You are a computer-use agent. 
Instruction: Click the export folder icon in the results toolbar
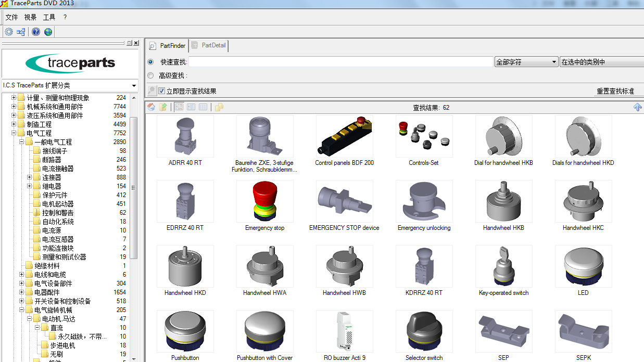tap(163, 107)
